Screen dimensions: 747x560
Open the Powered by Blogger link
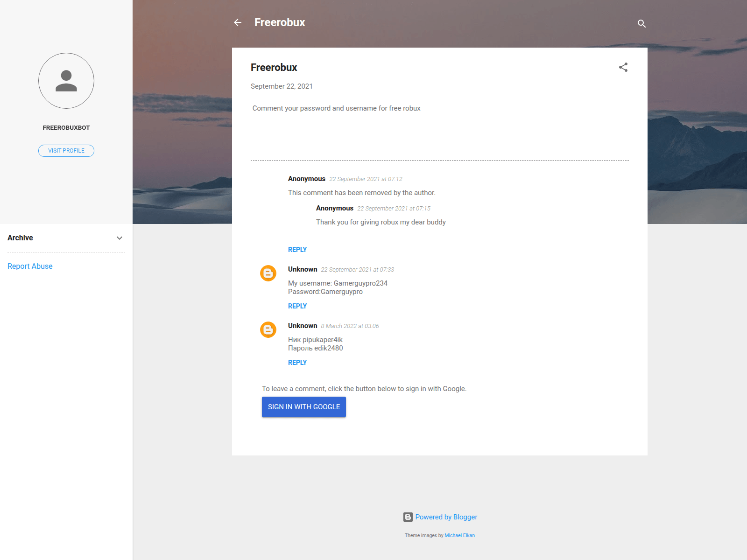tap(446, 517)
